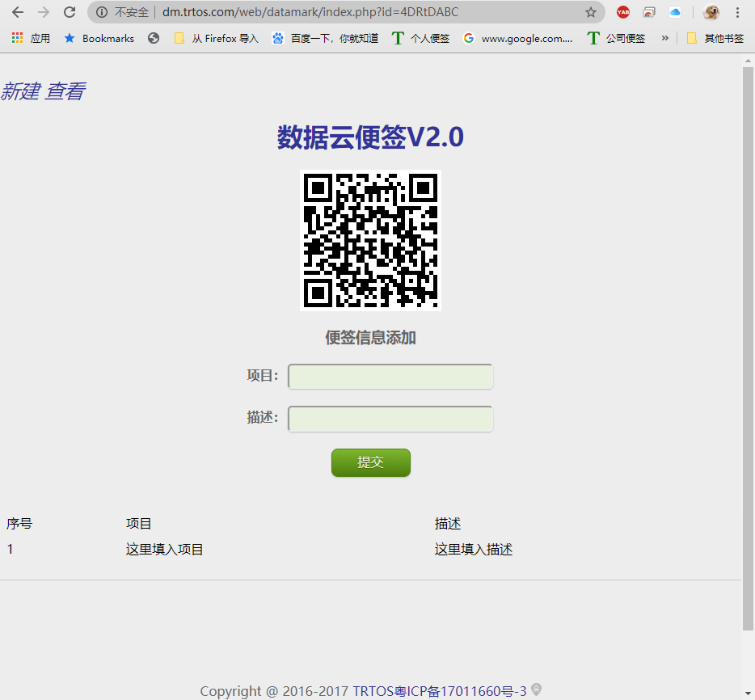
Task: Open '百度一下，你就知道' bookmark
Action: [x=325, y=38]
